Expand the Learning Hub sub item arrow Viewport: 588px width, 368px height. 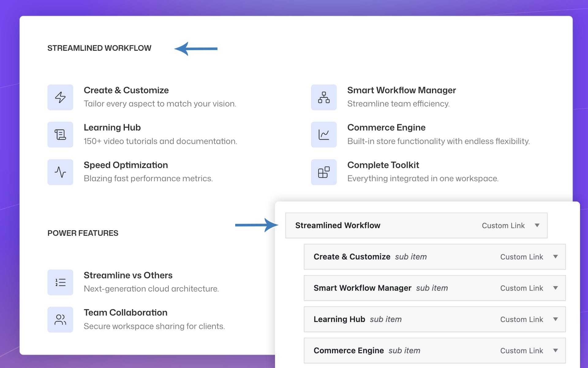(x=555, y=319)
